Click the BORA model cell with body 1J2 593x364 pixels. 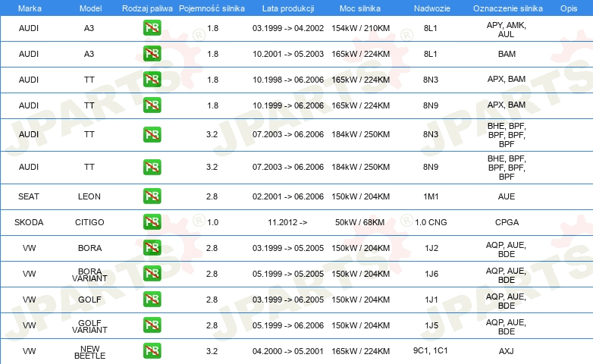[x=89, y=248]
